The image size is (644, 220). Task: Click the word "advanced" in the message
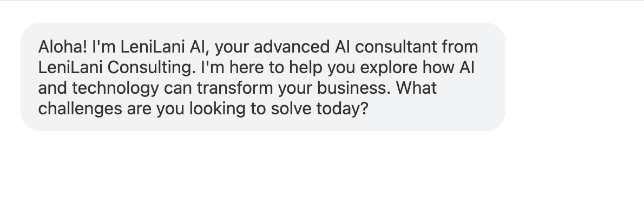pyautogui.click(x=288, y=47)
